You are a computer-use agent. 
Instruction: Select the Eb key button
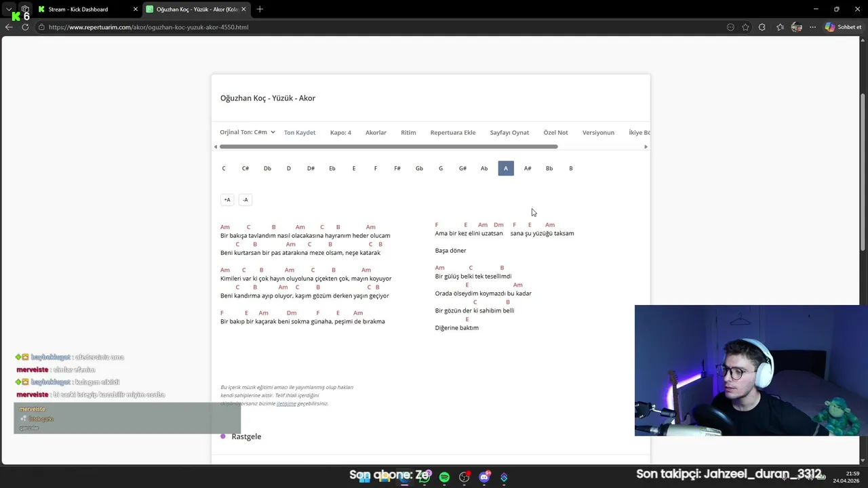pyautogui.click(x=332, y=168)
